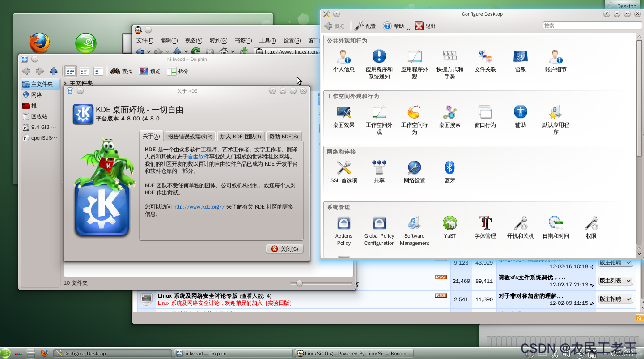This screenshot has height=359, width=644.
Task: Open 文件 menu in Konqueror
Action: tap(145, 40)
